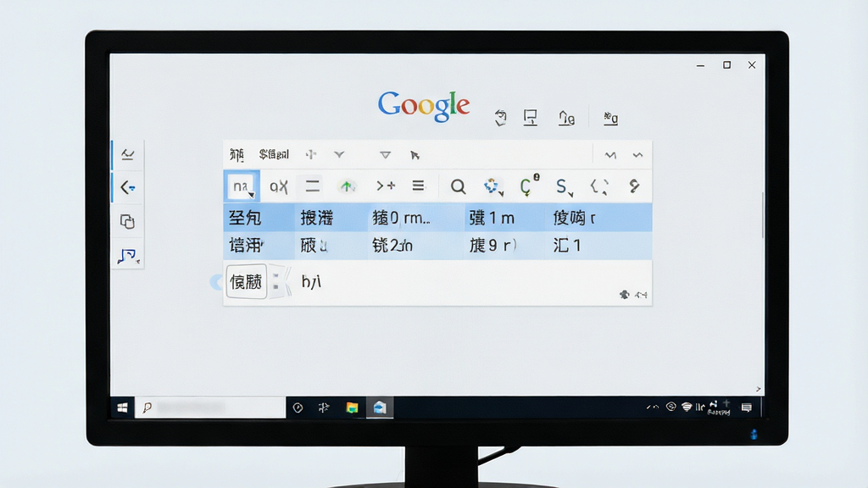The height and width of the screenshot is (488, 868).
Task: Open File Explorer from the taskbar
Action: [352, 408]
